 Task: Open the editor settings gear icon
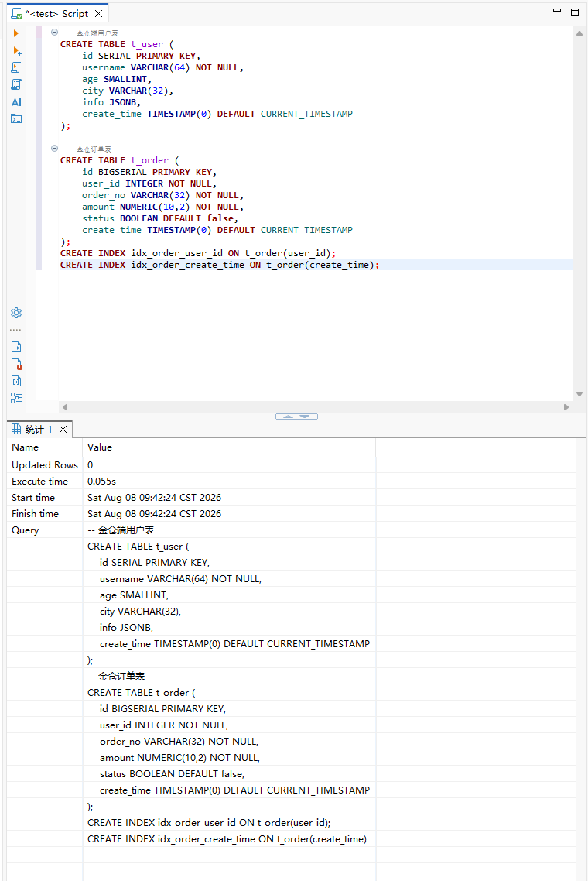click(x=16, y=313)
